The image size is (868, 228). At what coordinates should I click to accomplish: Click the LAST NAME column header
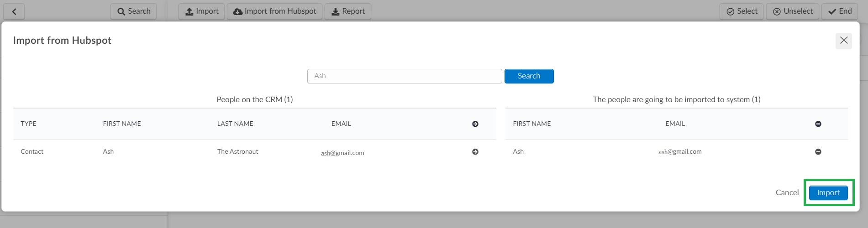pyautogui.click(x=235, y=124)
